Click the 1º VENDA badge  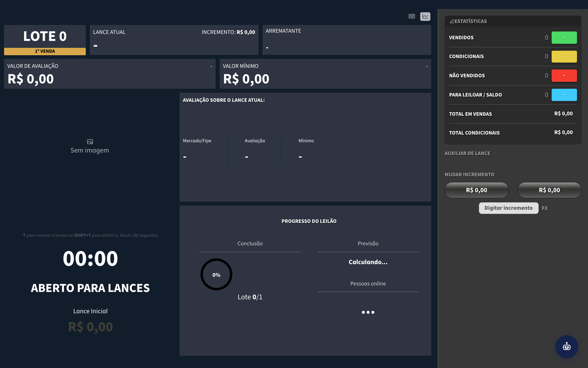(45, 51)
